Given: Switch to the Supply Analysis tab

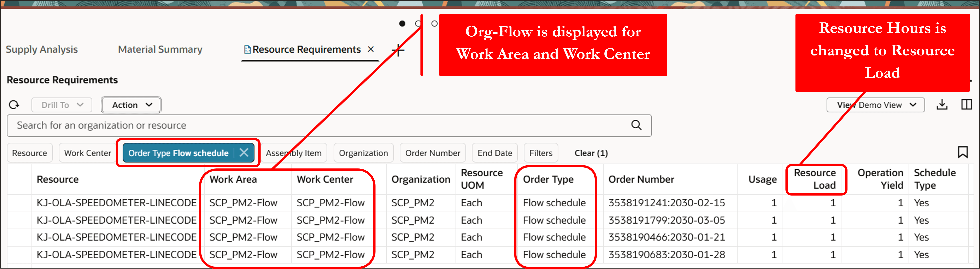Looking at the screenshot, I should tap(42, 49).
